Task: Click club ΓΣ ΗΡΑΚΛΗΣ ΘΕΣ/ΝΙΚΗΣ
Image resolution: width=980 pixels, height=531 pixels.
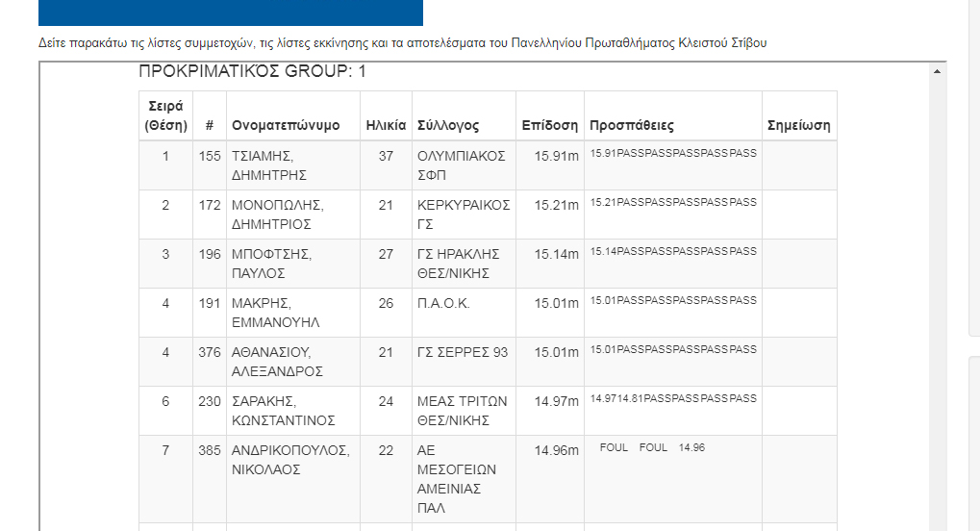Action: 458,264
